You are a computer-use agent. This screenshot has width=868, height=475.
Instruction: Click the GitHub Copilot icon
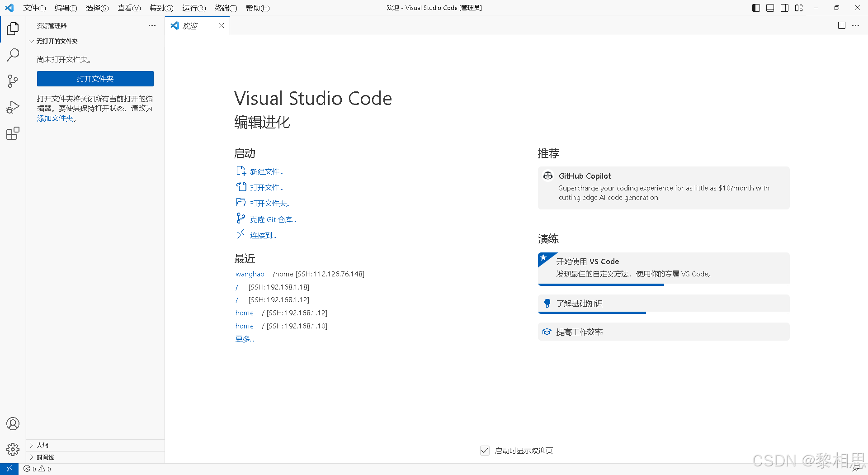[x=548, y=176]
